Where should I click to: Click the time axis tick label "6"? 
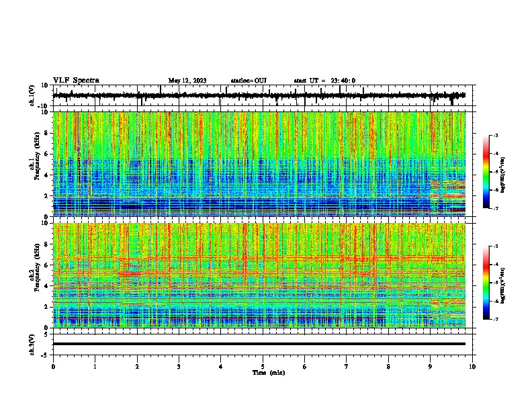tap(305, 367)
